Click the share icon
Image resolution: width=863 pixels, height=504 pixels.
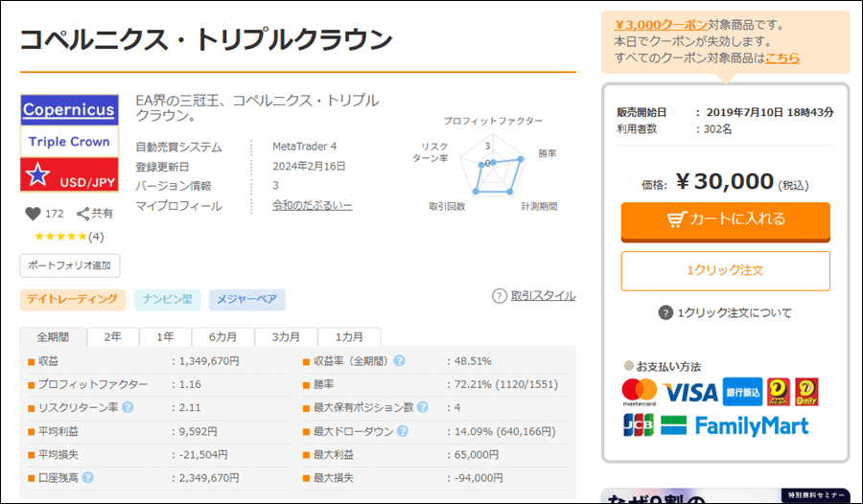[x=82, y=214]
